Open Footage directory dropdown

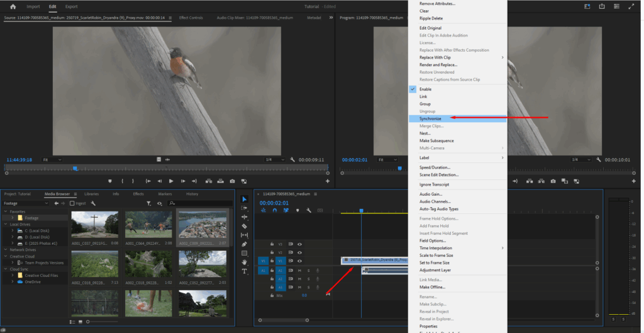(x=26, y=203)
